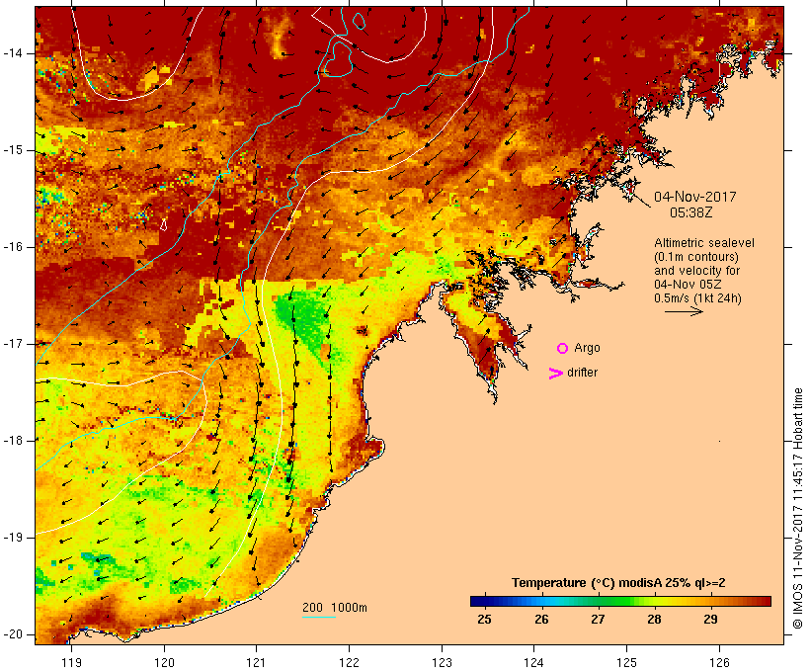Click the time stamp '05:38Z'
This screenshot has width=810, height=672.
691,212
